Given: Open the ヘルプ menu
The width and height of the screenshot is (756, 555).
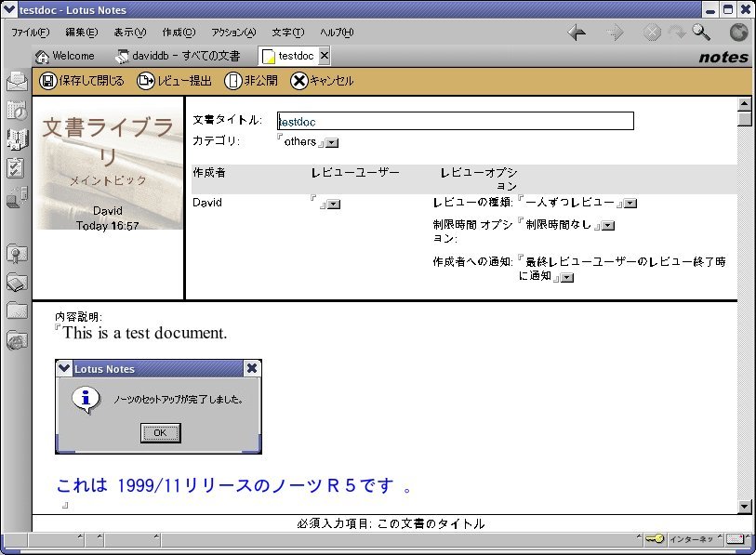Looking at the screenshot, I should tap(337, 33).
